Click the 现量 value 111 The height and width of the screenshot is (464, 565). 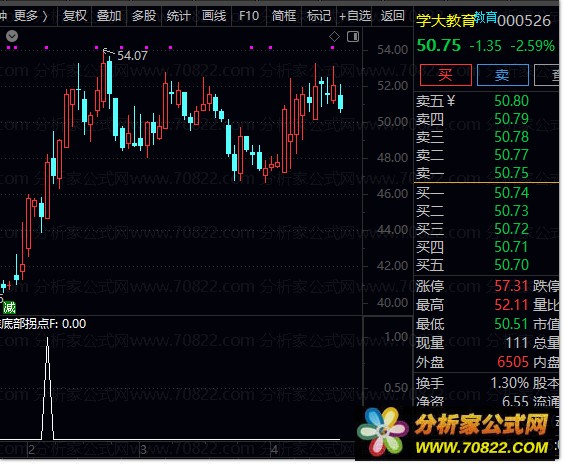tap(517, 343)
